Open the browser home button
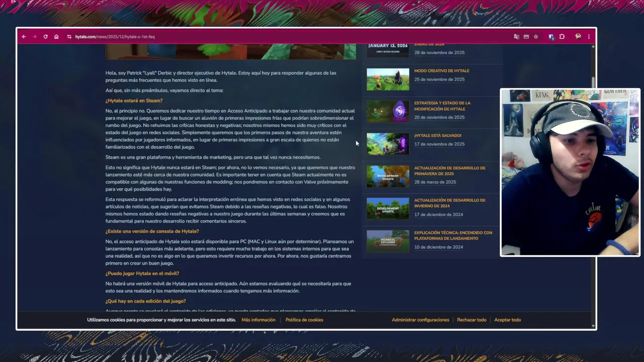Viewport: 644px width, 362px height. pyautogui.click(x=56, y=37)
